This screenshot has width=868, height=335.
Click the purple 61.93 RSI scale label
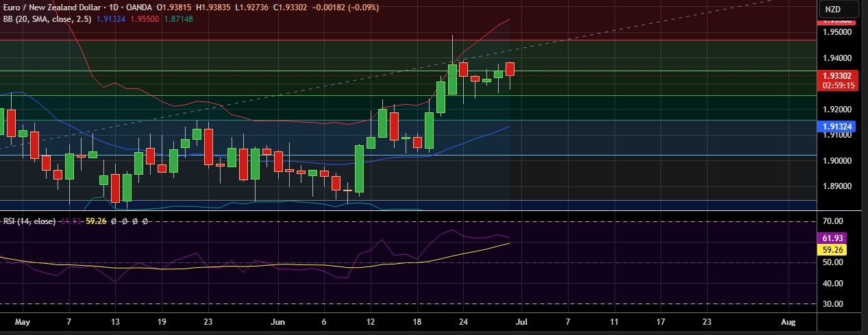(x=833, y=238)
